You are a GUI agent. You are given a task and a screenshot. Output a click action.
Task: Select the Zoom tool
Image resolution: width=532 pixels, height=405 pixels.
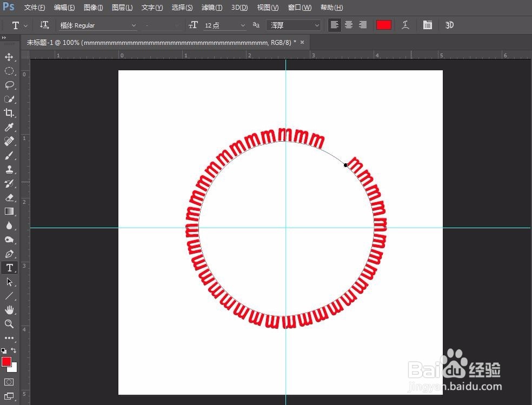pyautogui.click(x=9, y=324)
